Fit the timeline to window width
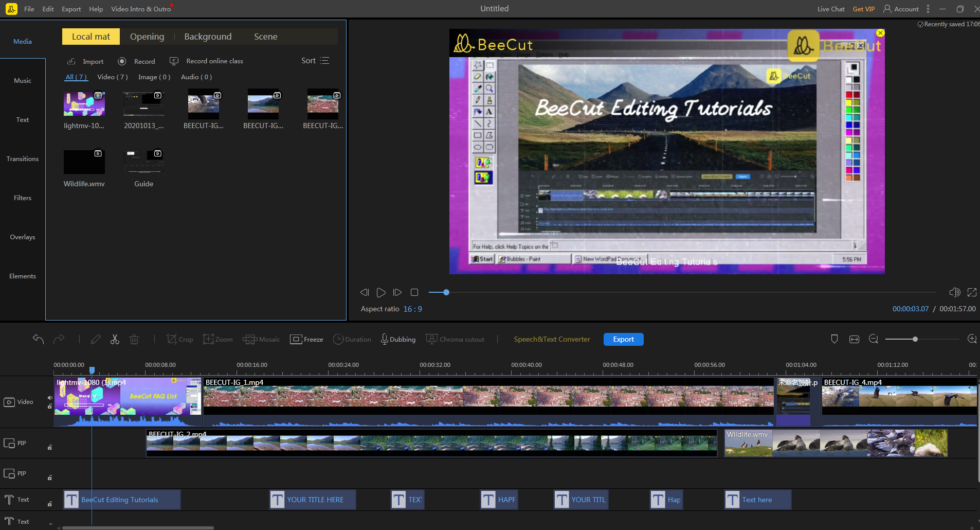The height and width of the screenshot is (530, 980). [854, 339]
